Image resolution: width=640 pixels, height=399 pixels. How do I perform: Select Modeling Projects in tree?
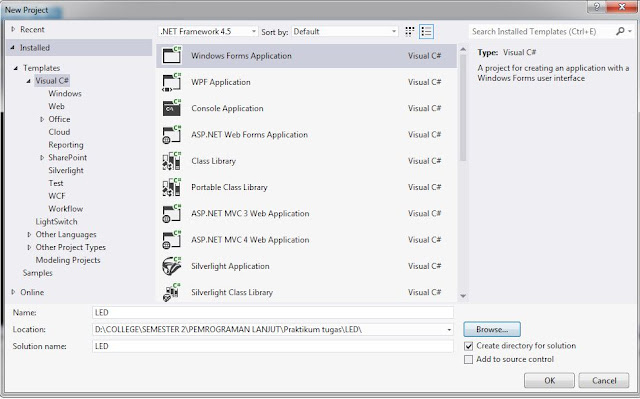click(68, 260)
